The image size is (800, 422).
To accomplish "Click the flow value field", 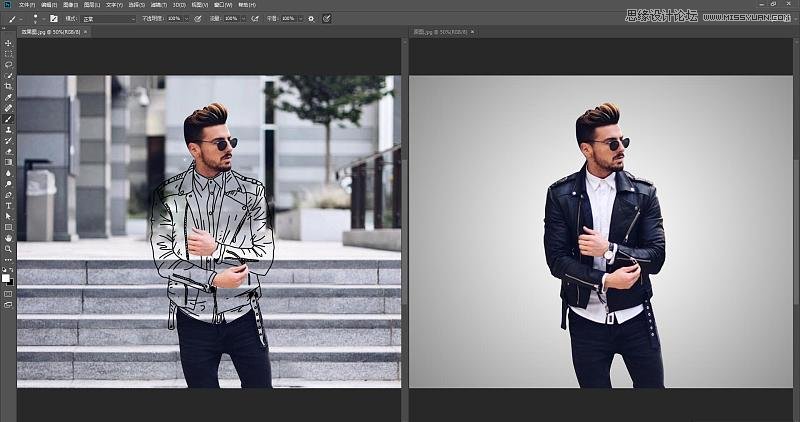I will tap(231, 19).
